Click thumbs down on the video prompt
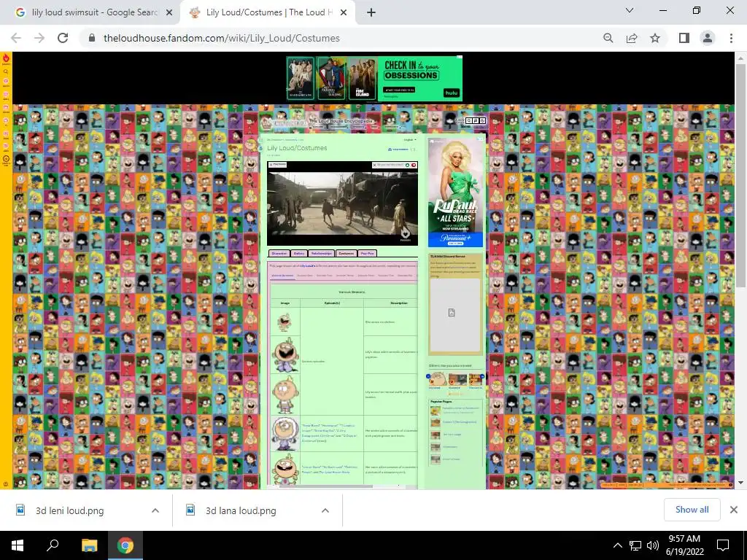 tap(414, 166)
